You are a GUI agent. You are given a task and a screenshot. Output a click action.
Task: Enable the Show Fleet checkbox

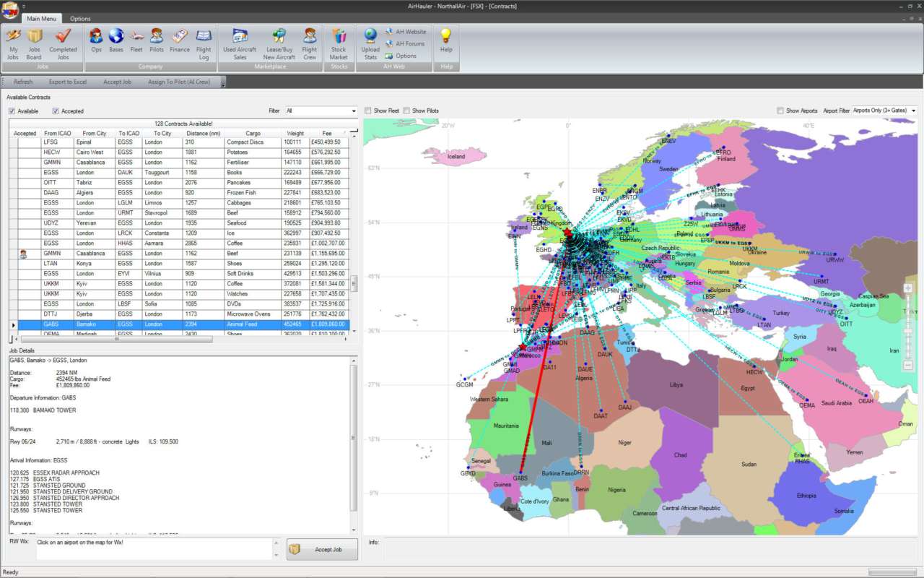pyautogui.click(x=368, y=111)
